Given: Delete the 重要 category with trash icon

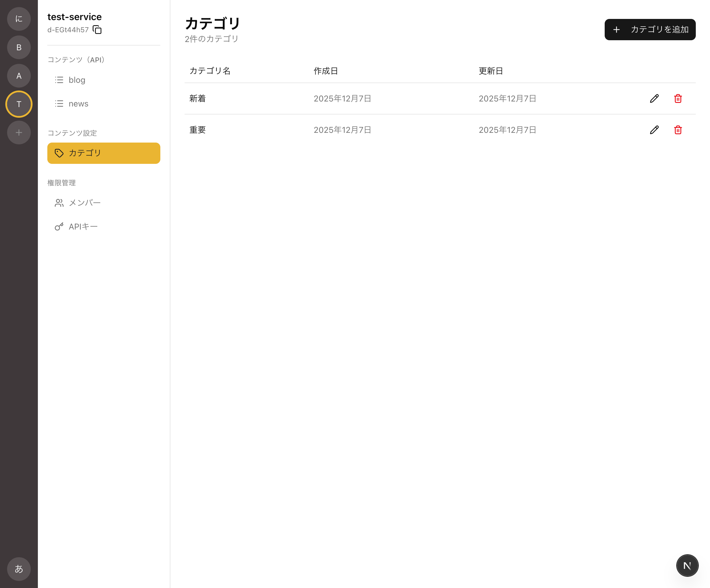Looking at the screenshot, I should coord(678,130).
